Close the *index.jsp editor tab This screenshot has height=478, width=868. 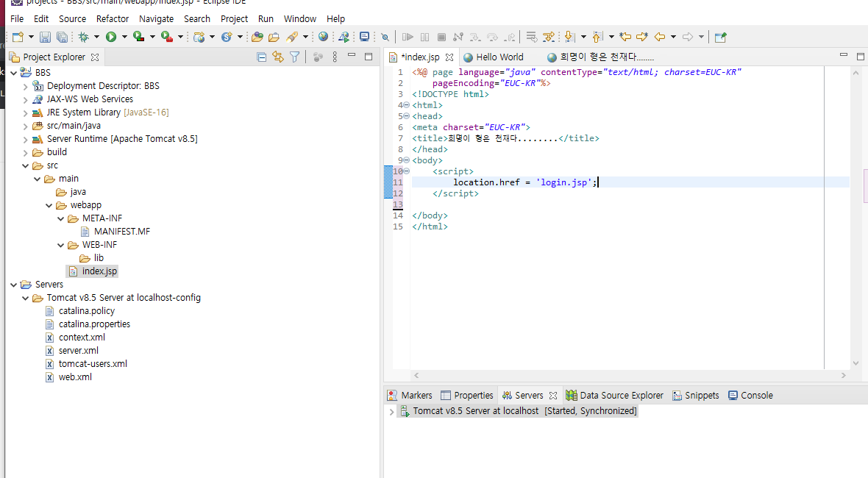click(449, 57)
